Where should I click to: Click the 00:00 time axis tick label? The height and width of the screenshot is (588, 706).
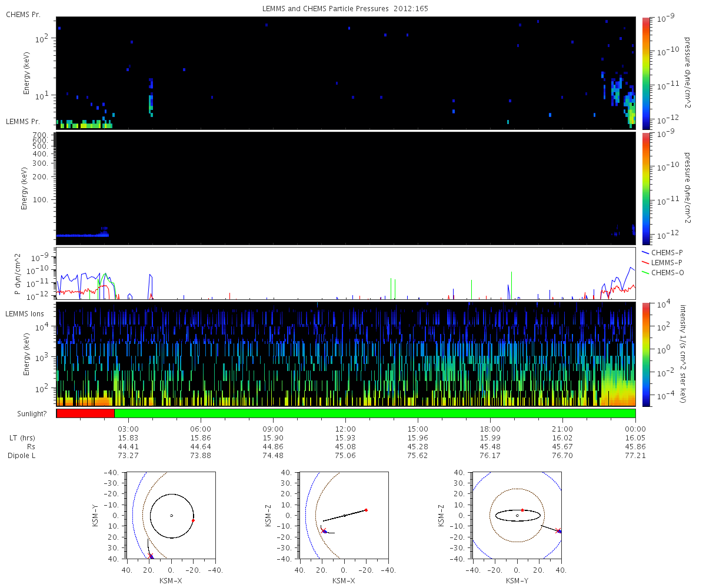[635, 429]
